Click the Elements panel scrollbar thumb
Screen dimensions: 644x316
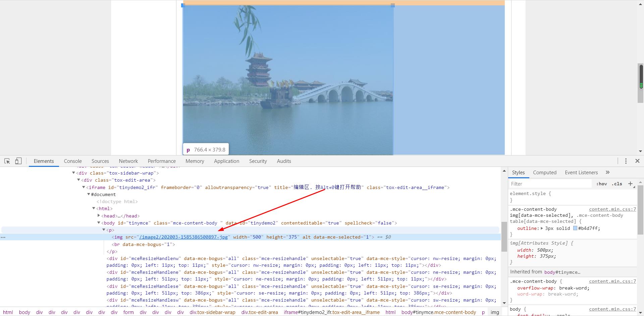pos(504,237)
